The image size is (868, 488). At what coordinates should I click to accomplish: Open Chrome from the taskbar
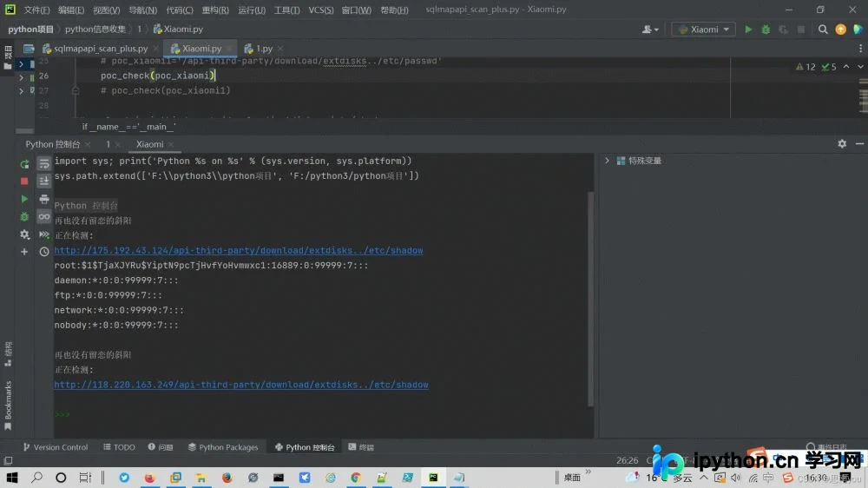click(x=355, y=478)
